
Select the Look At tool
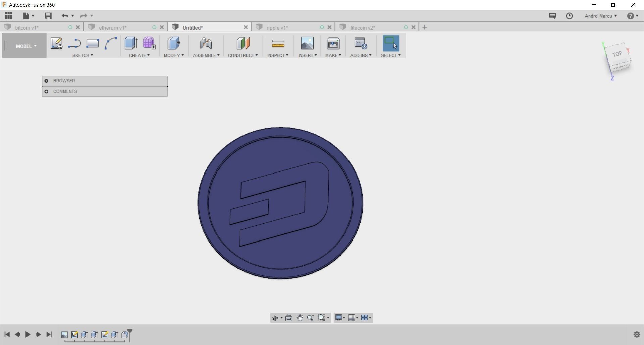[288, 318]
